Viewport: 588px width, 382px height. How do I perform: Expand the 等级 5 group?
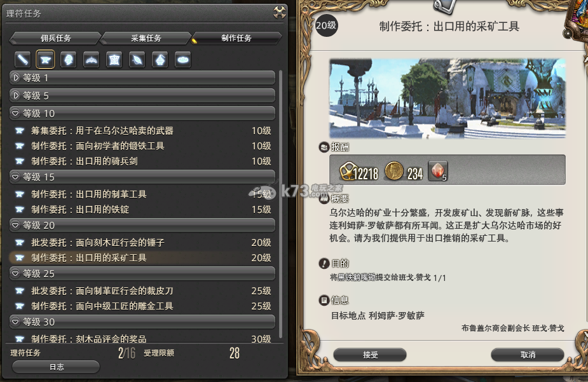142,95
